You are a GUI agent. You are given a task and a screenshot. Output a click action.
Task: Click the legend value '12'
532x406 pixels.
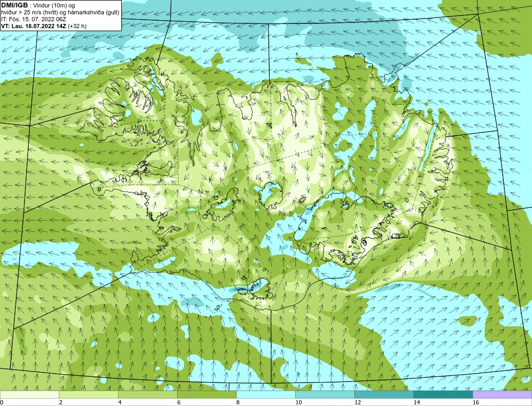point(358,402)
